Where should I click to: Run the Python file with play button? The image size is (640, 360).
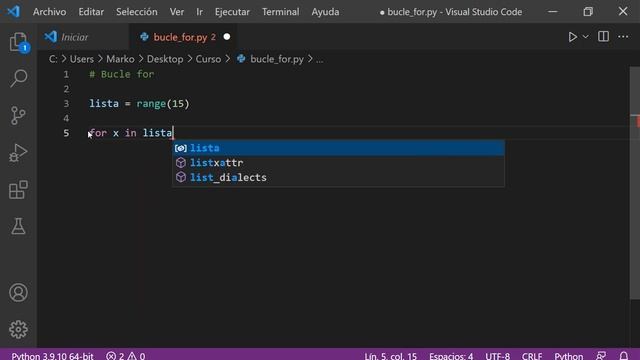tap(573, 37)
